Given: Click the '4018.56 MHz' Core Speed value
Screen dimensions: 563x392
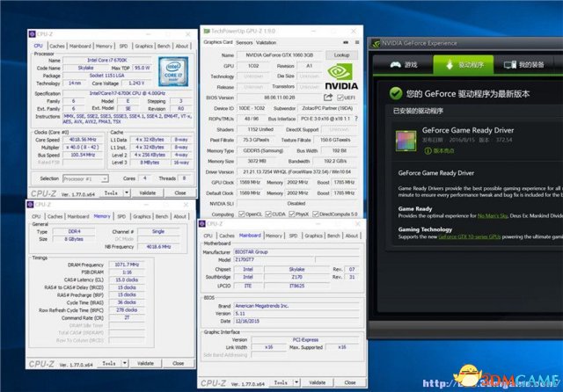Looking at the screenshot, I should point(82,140).
